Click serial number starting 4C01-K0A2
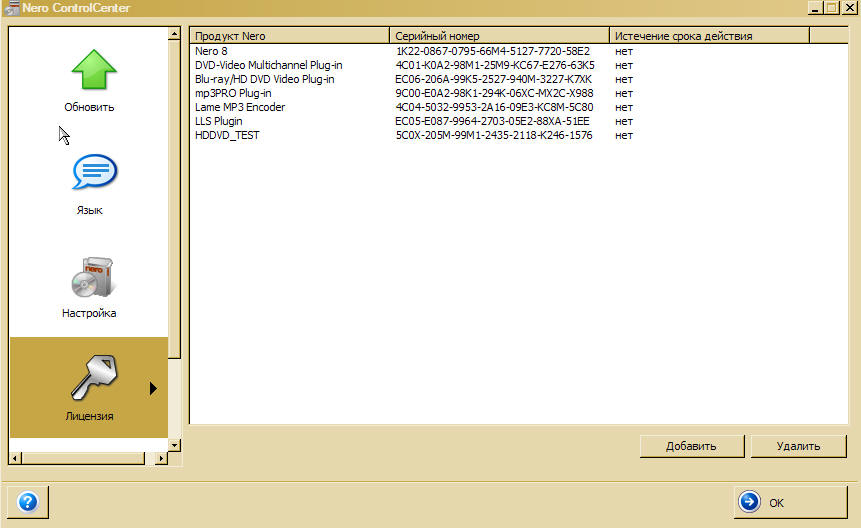 (495, 65)
